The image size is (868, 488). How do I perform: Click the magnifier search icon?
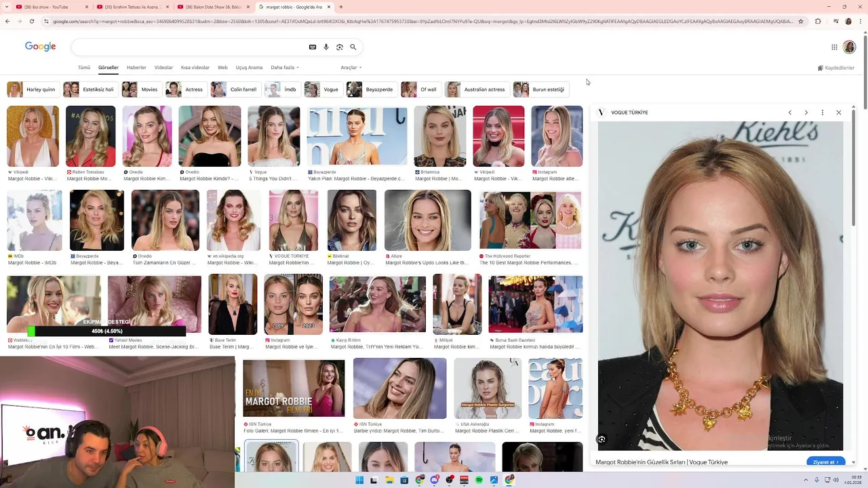tap(353, 47)
